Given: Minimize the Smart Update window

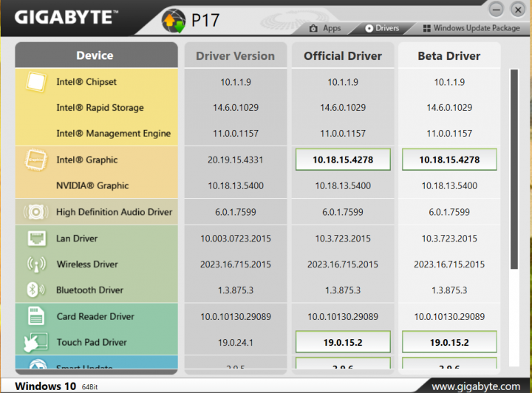Looking at the screenshot, I should point(496,10).
